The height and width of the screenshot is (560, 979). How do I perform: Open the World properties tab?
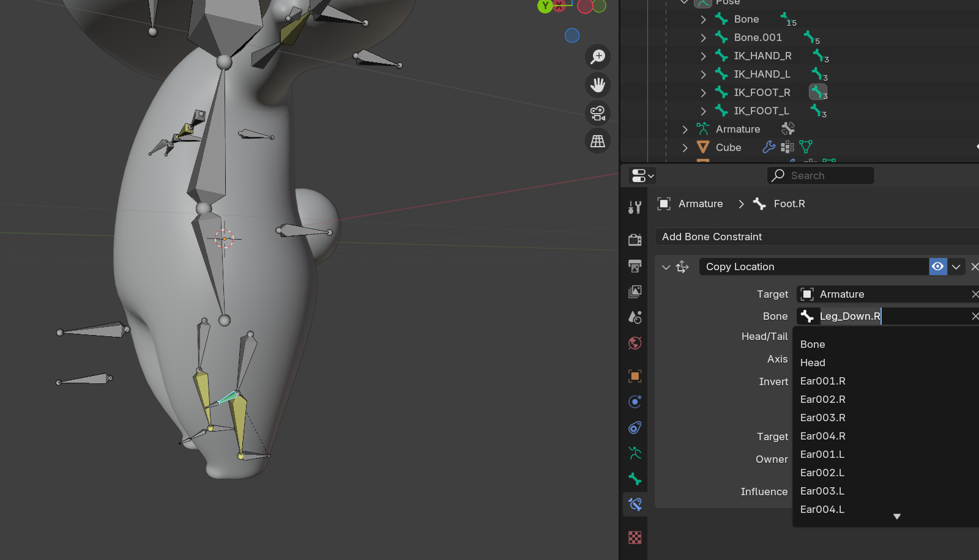pos(635,343)
